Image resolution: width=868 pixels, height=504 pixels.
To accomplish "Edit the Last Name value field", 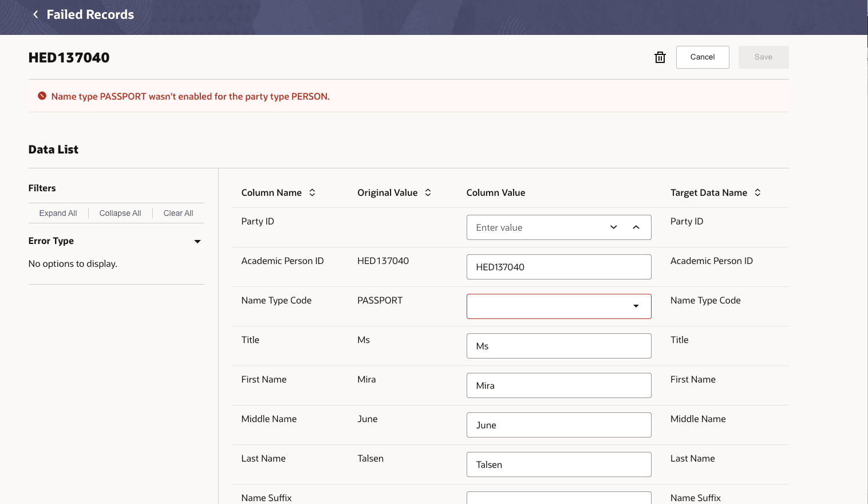I will (559, 464).
